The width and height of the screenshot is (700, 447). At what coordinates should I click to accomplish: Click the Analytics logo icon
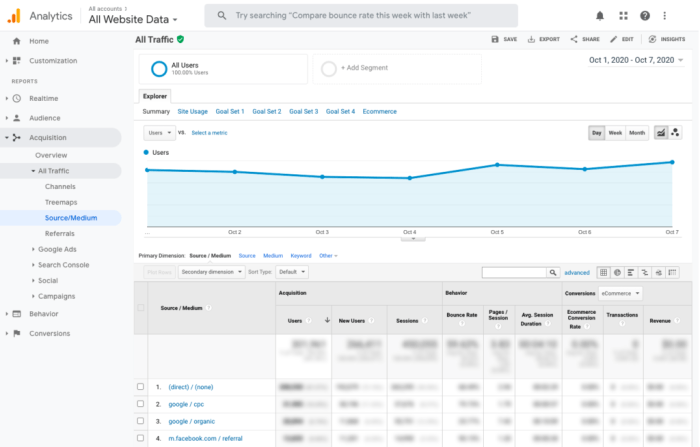pos(14,16)
